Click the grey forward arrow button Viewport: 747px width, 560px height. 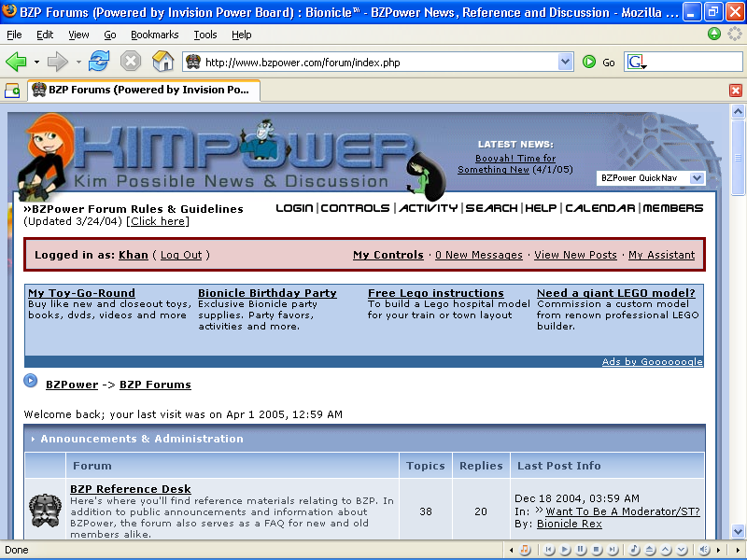[x=58, y=62]
